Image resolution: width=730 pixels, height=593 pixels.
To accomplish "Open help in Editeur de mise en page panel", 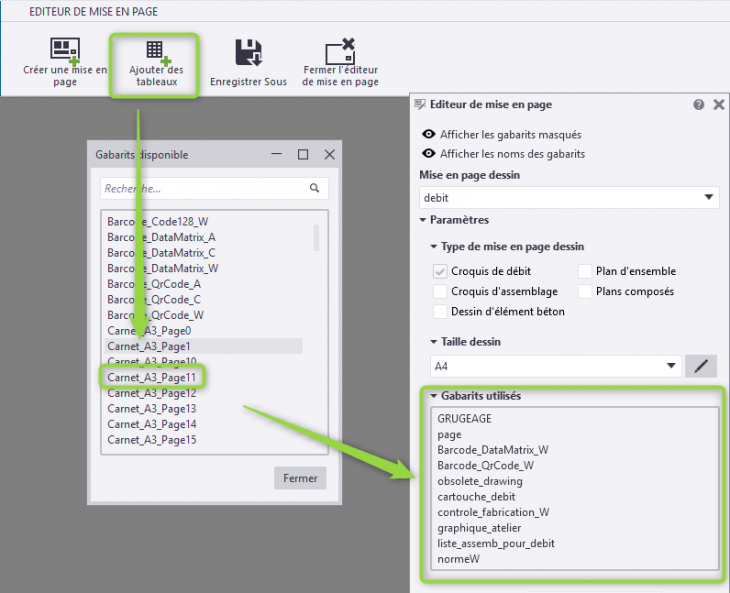I will (x=698, y=105).
